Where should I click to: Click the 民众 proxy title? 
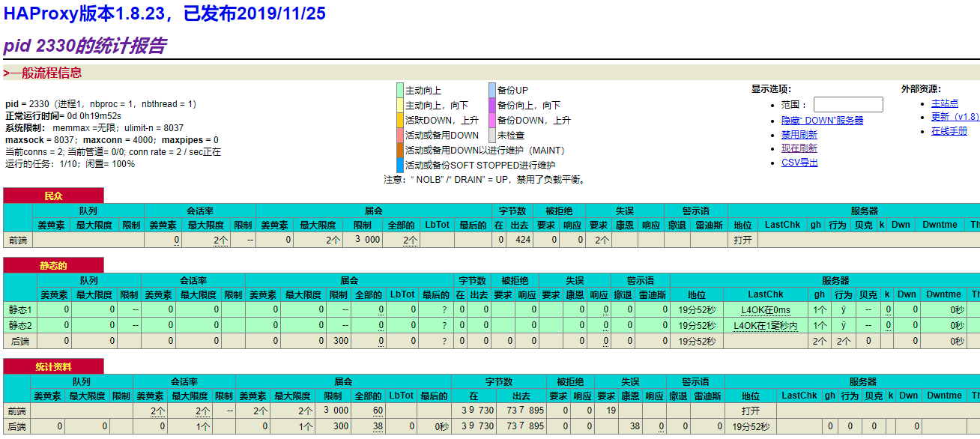[53, 196]
